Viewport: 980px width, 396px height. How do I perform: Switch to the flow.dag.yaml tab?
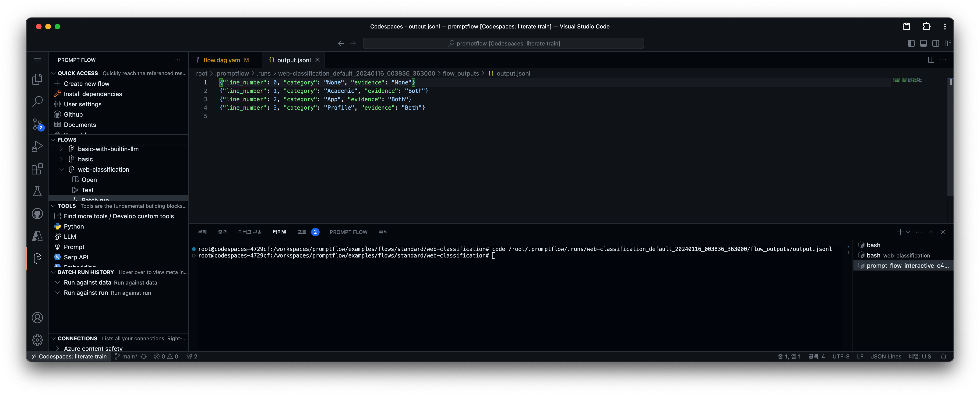pyautogui.click(x=226, y=60)
